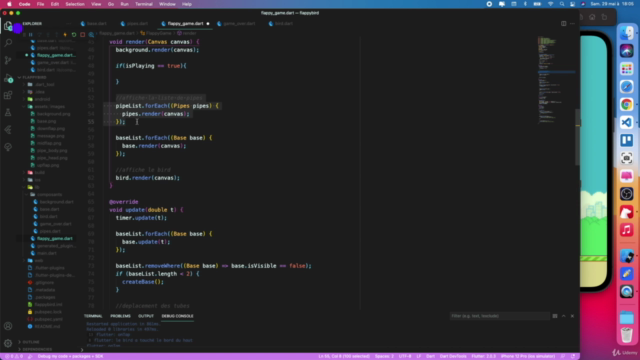Open the TERMINAL panel tab
This screenshot has width=640, height=360.
tap(93, 316)
